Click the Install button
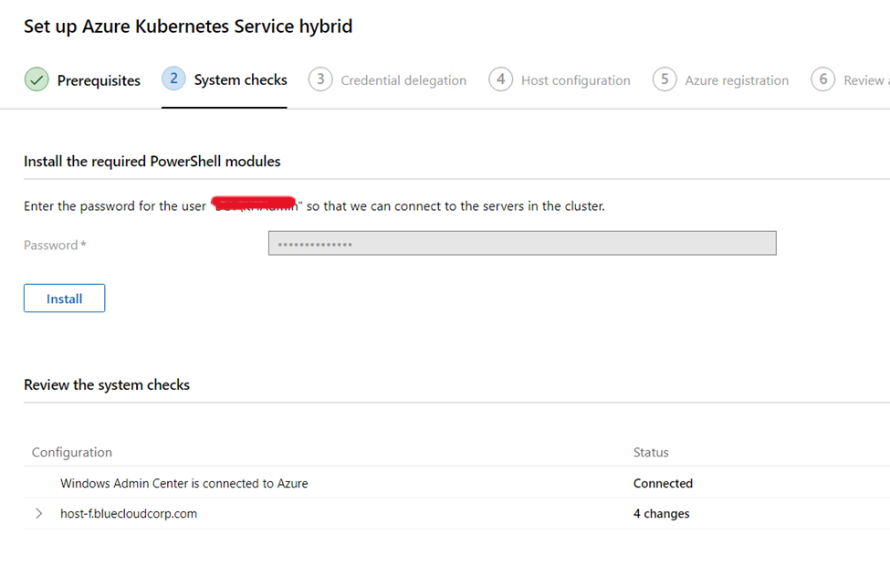 click(x=64, y=298)
